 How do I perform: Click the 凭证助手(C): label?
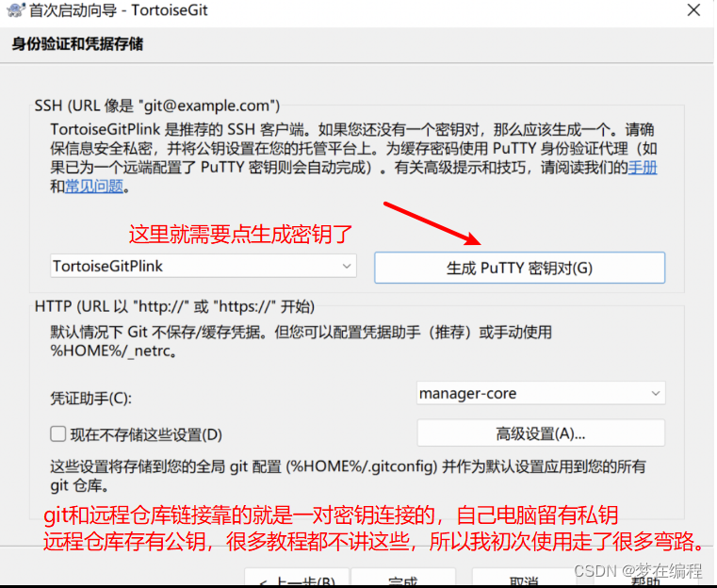pyautogui.click(x=90, y=398)
